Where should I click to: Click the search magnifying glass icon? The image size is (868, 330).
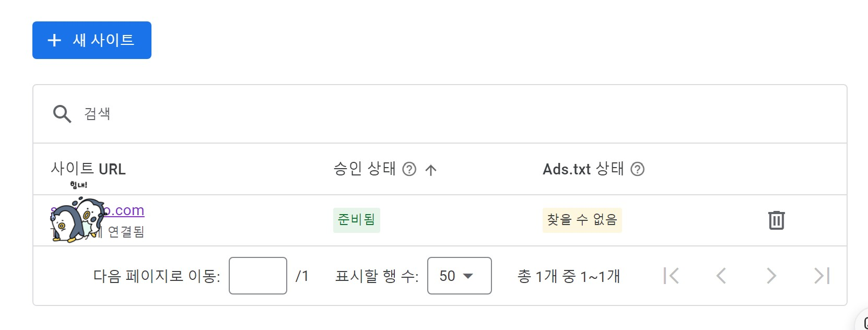click(62, 113)
